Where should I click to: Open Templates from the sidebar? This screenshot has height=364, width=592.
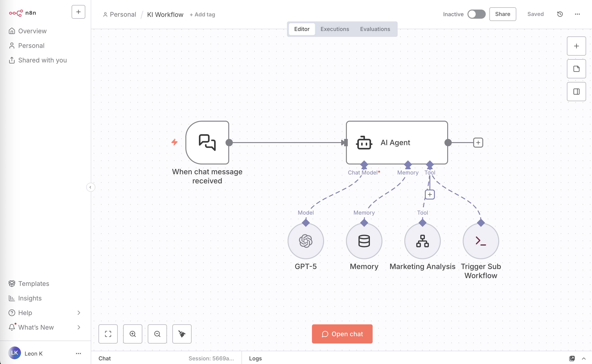tap(34, 284)
